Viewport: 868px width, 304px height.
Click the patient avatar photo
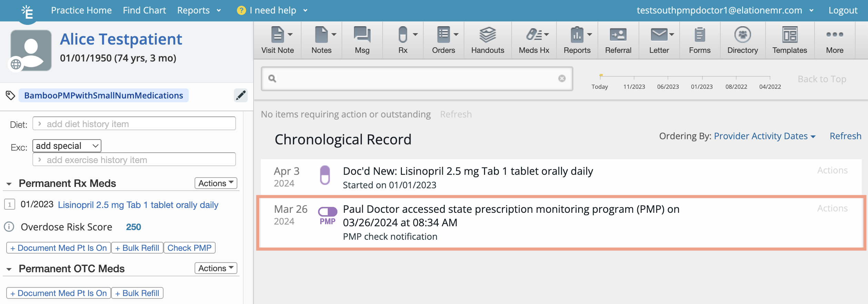(31, 50)
